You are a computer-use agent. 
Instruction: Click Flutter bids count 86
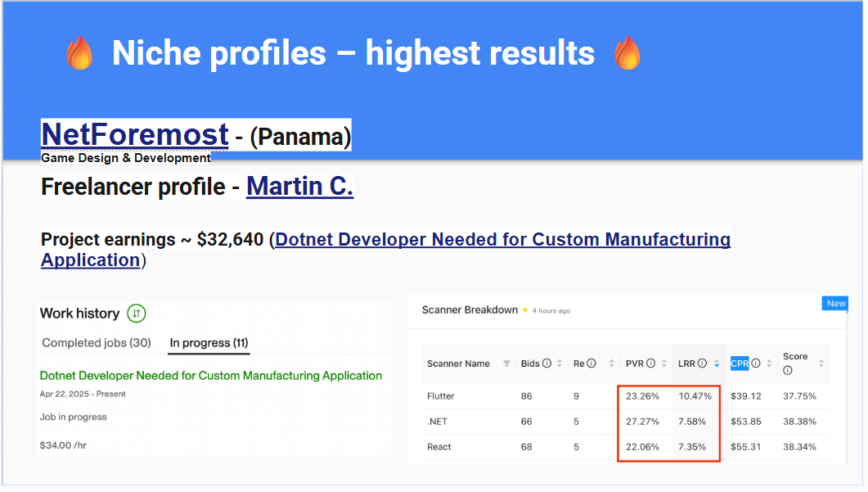527,396
